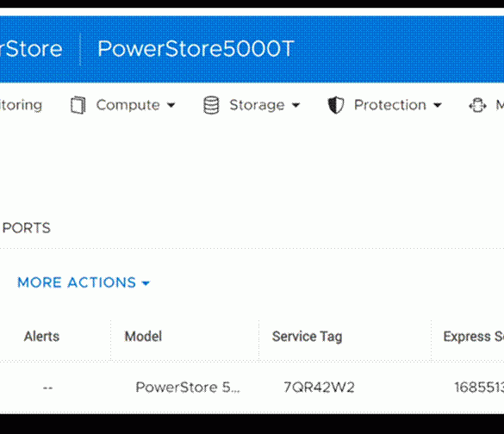This screenshot has height=434, width=504.
Task: Select the 7QR42W2 service tag cell
Action: coord(319,387)
